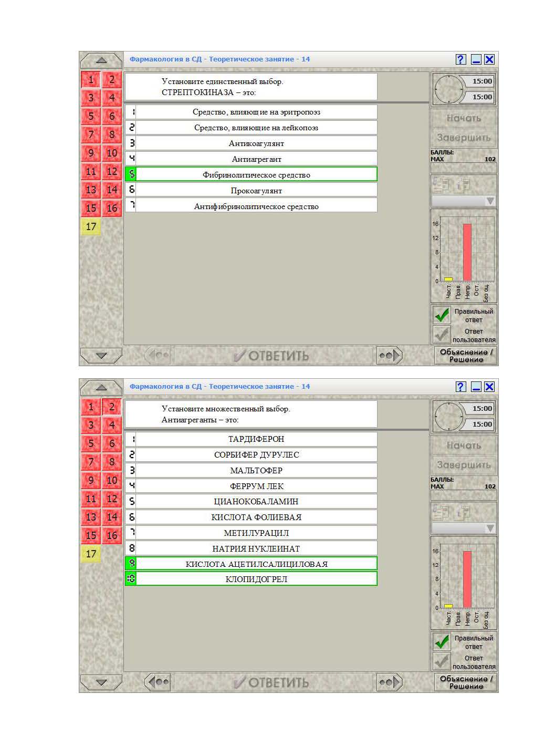The image size is (534, 756).
Task: Toggle 'Ответ пользователя' checkmark in СТРЕПТОКИНАЗА window
Action: tap(442, 335)
